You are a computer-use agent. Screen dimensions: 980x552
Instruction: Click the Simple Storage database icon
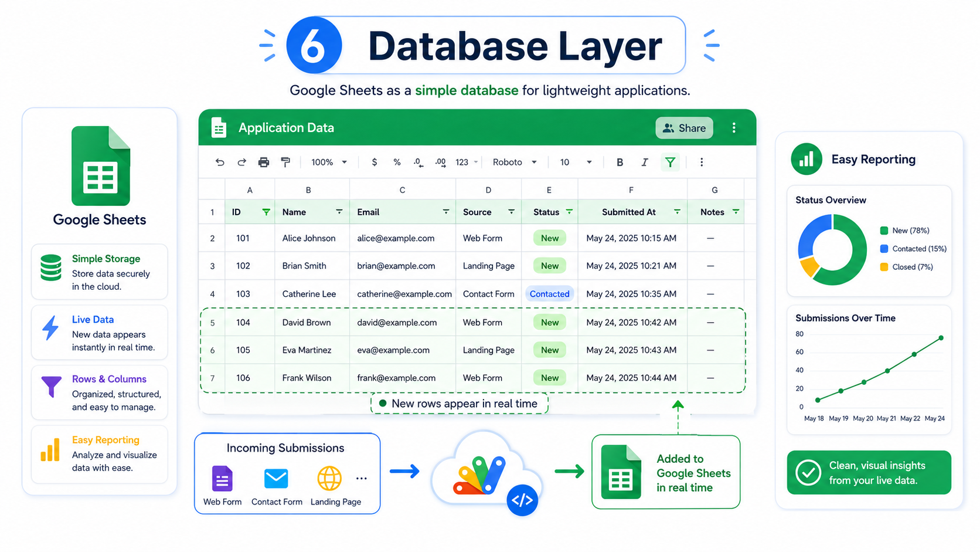[51, 267]
